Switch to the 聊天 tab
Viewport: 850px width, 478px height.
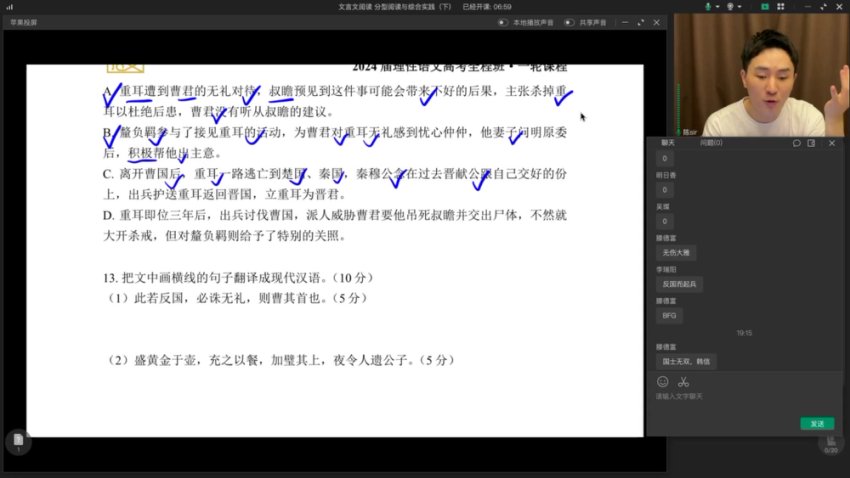(x=667, y=143)
